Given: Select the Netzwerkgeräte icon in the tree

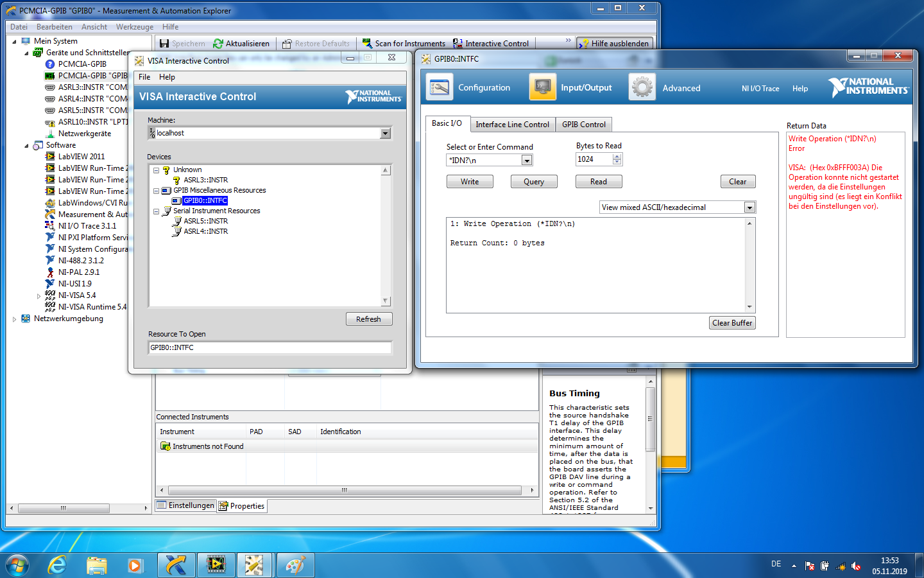Looking at the screenshot, I should click(50, 134).
